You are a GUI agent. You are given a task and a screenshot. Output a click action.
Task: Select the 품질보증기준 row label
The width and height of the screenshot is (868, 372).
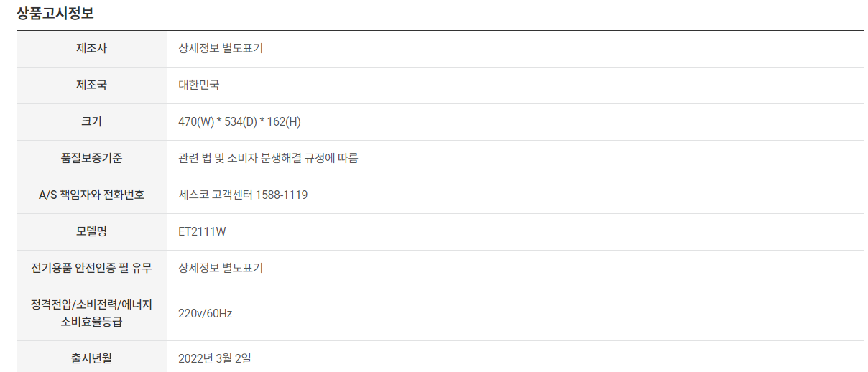coord(91,159)
